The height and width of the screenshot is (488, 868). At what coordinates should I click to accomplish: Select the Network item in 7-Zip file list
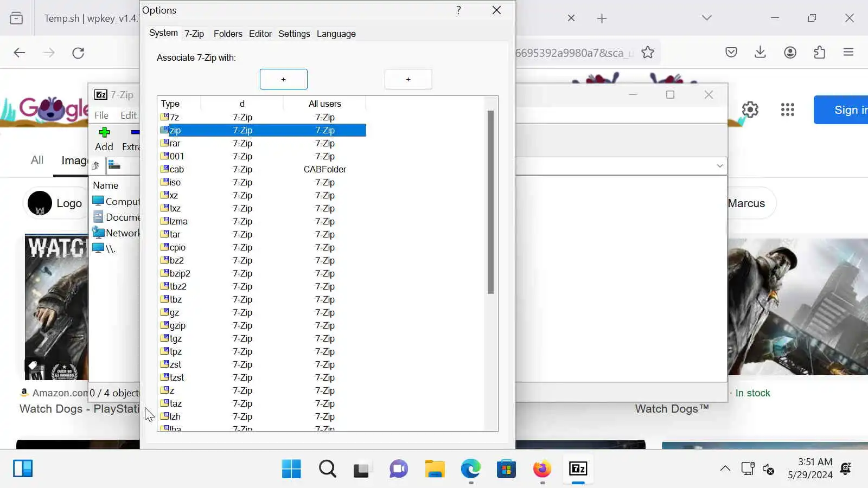coord(116,233)
